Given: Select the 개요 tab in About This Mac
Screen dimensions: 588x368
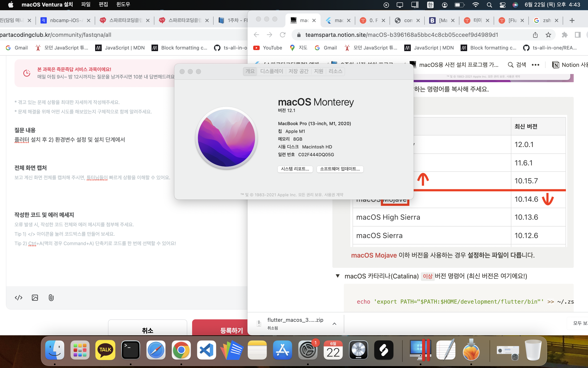Looking at the screenshot, I should [x=250, y=71].
